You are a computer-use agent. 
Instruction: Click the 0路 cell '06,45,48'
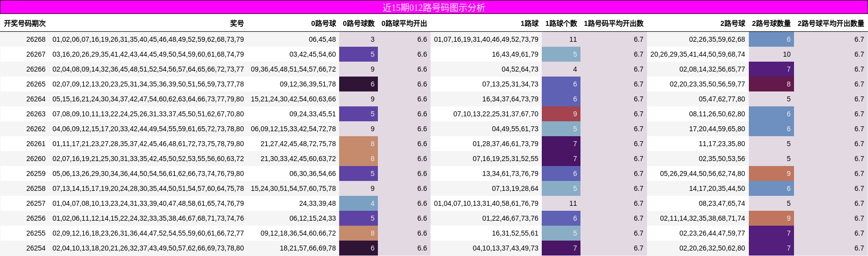(x=322, y=39)
